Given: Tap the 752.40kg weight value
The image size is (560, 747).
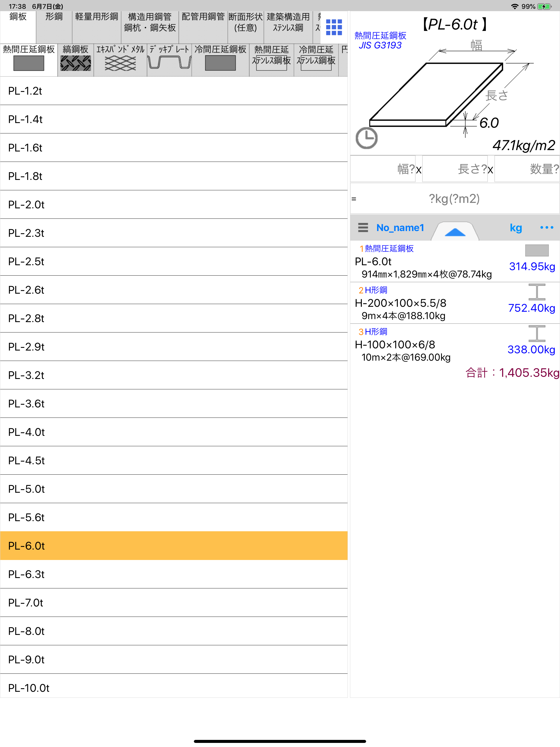Looking at the screenshot, I should tap(532, 308).
